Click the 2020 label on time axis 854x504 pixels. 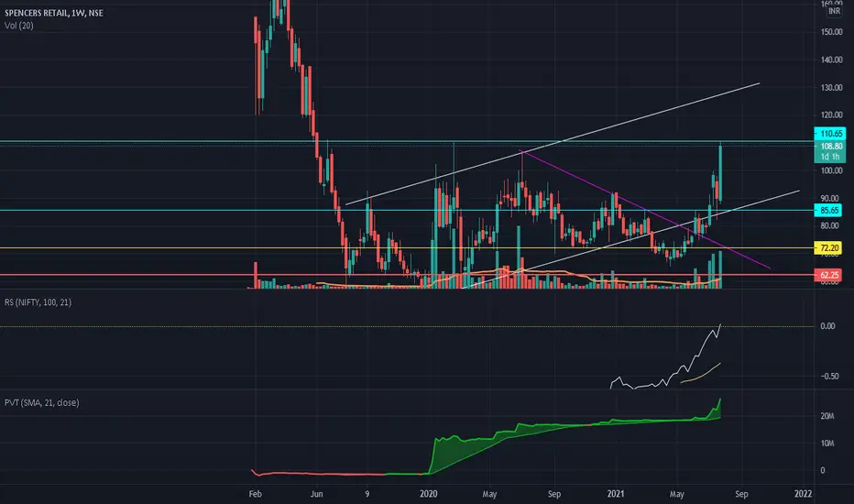(x=429, y=494)
